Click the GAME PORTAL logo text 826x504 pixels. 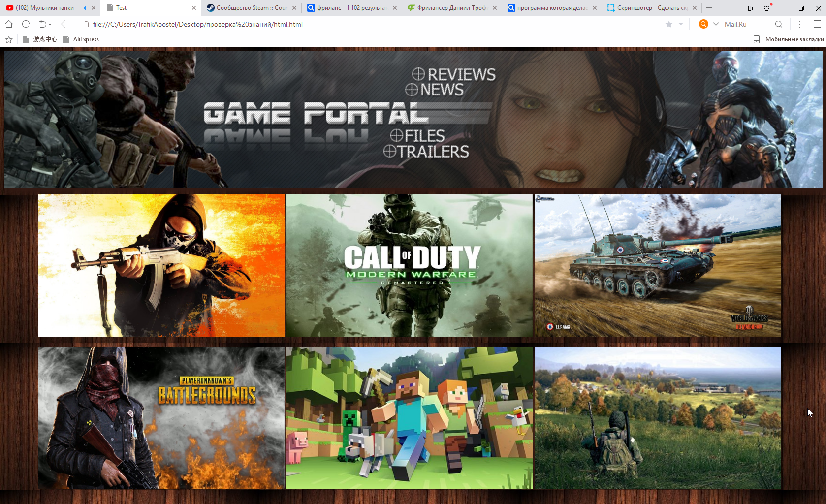316,113
